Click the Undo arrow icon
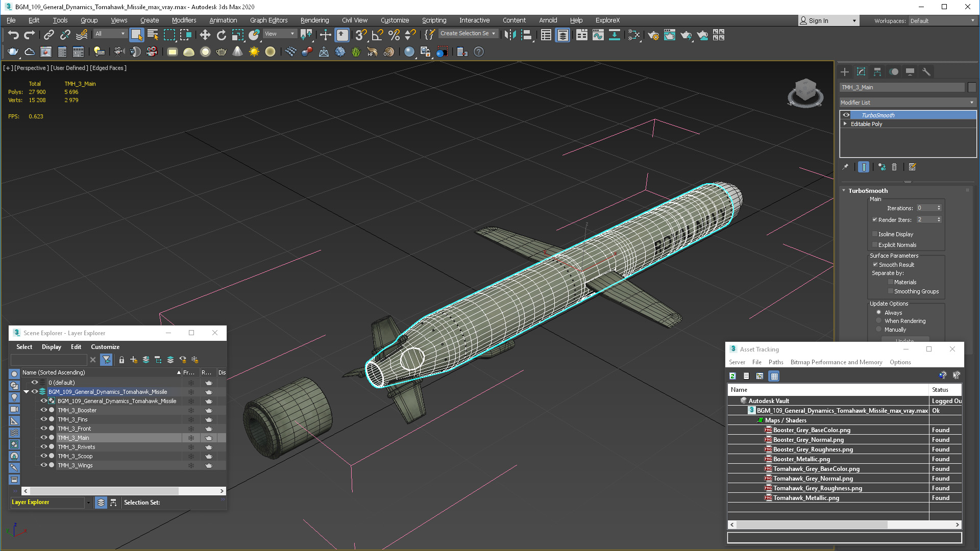This screenshot has height=551, width=980. 13,35
